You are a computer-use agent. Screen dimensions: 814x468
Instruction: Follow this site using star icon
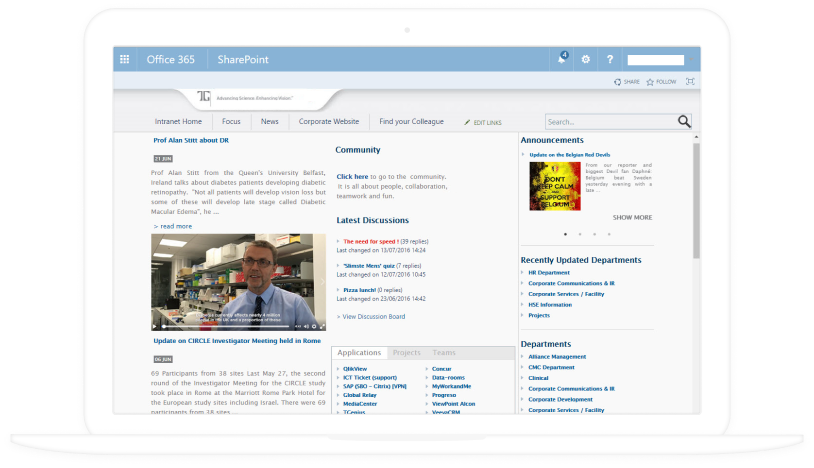(x=661, y=82)
